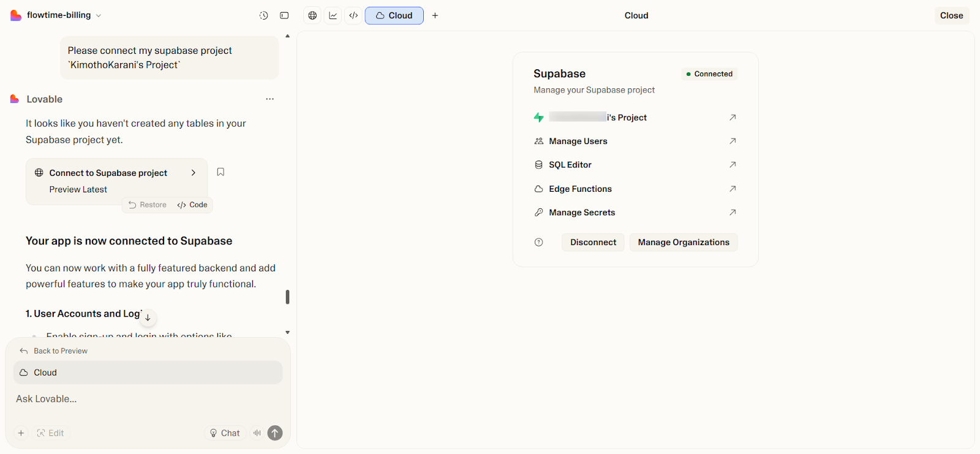Bookmark the Connect to Supabase project version
Image resolution: width=980 pixels, height=454 pixels.
coord(221,172)
